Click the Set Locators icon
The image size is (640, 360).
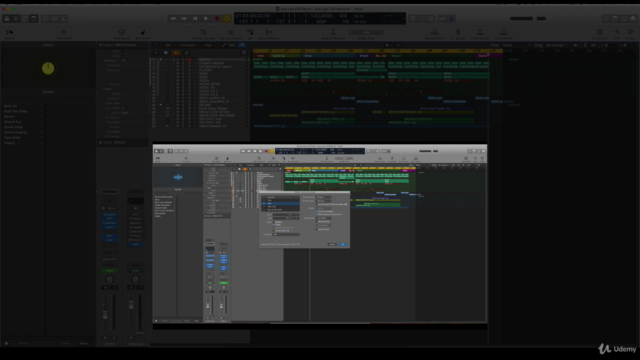(x=600, y=33)
